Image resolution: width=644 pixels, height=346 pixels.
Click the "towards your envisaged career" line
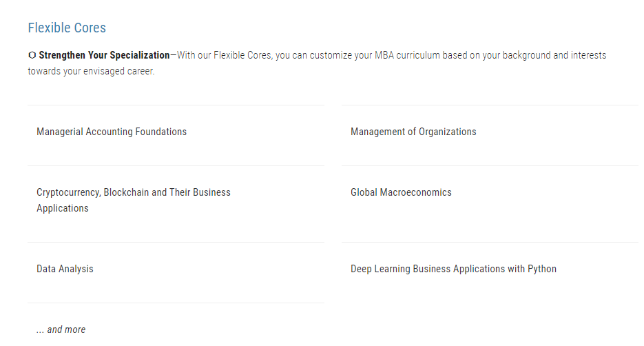(91, 71)
